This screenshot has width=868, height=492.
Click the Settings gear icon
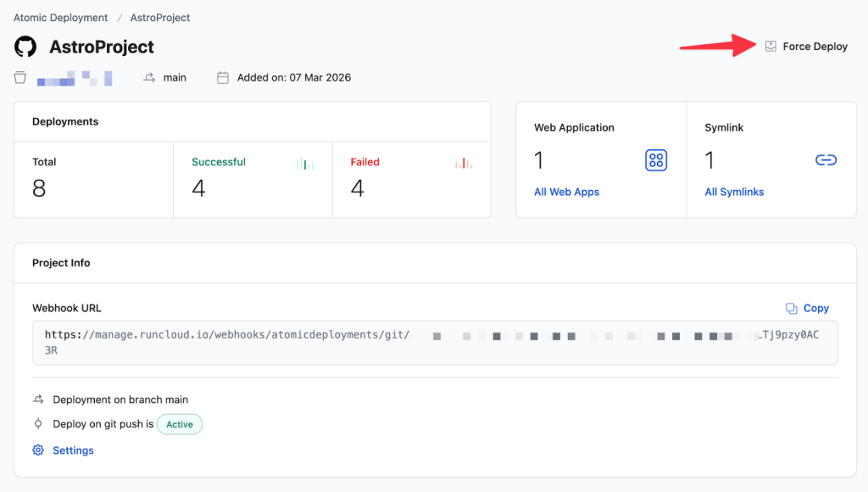38,450
